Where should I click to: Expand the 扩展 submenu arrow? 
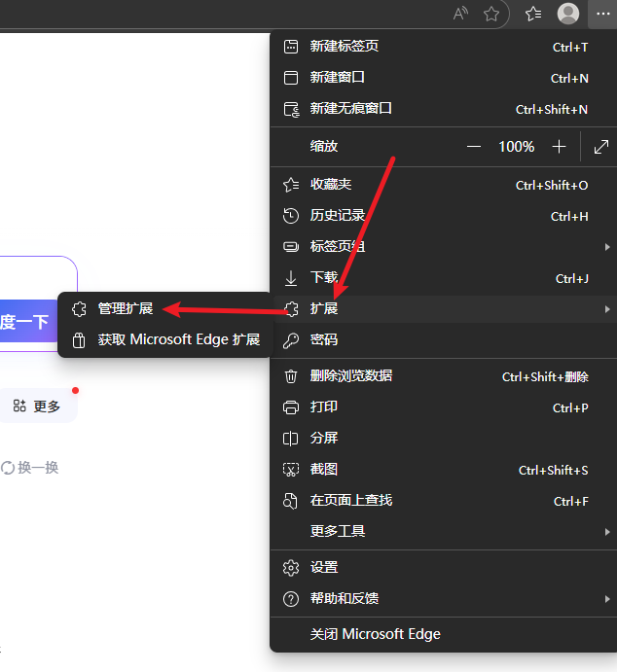[607, 309]
